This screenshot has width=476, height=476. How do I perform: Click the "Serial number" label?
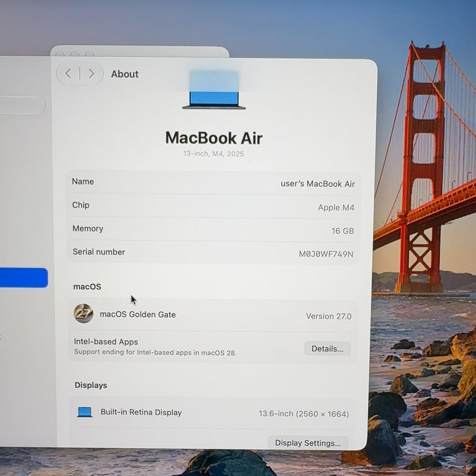99,252
